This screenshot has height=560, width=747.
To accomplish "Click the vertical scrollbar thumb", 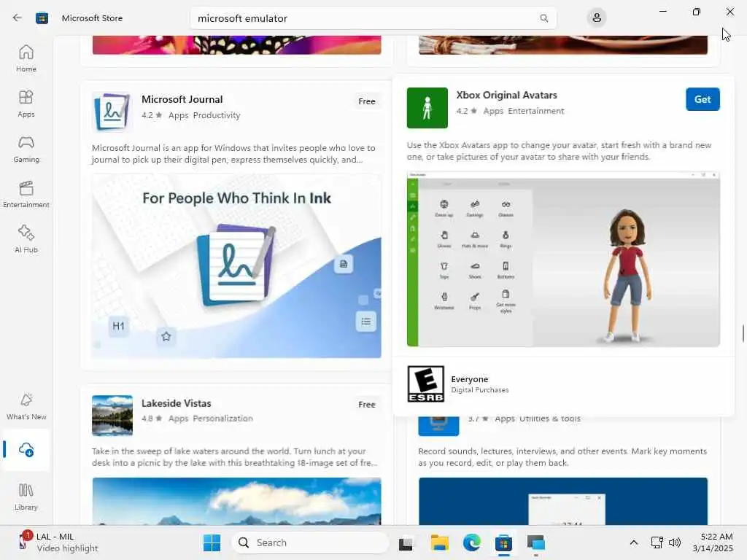I will coord(743,332).
